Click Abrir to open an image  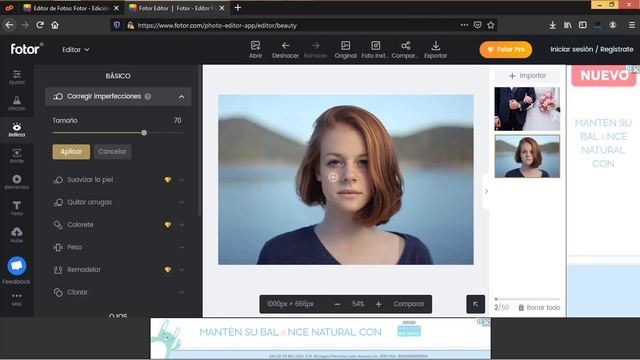click(x=256, y=50)
